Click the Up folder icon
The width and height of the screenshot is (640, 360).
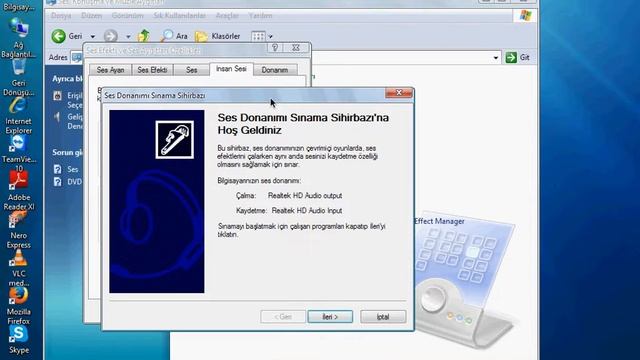point(143,36)
